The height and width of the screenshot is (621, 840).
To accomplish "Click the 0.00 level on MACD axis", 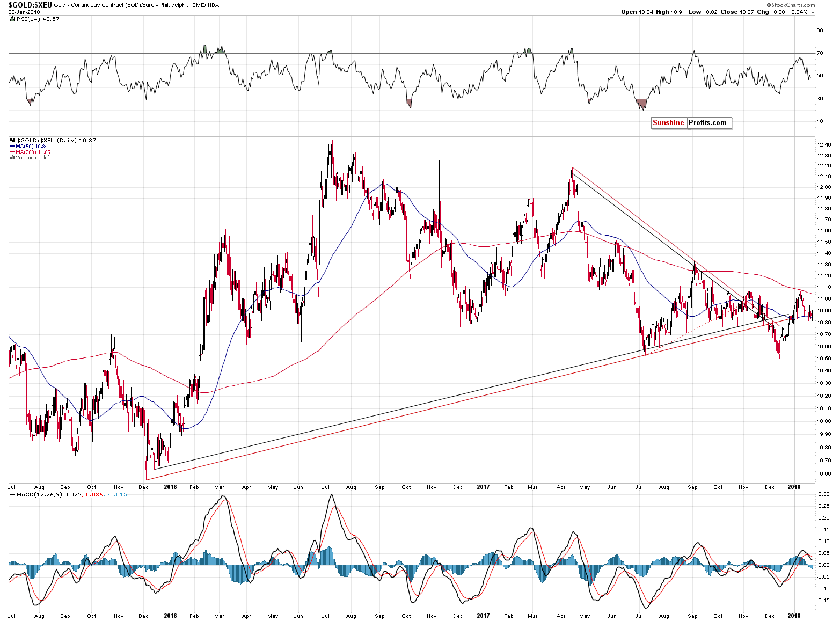I will click(823, 565).
